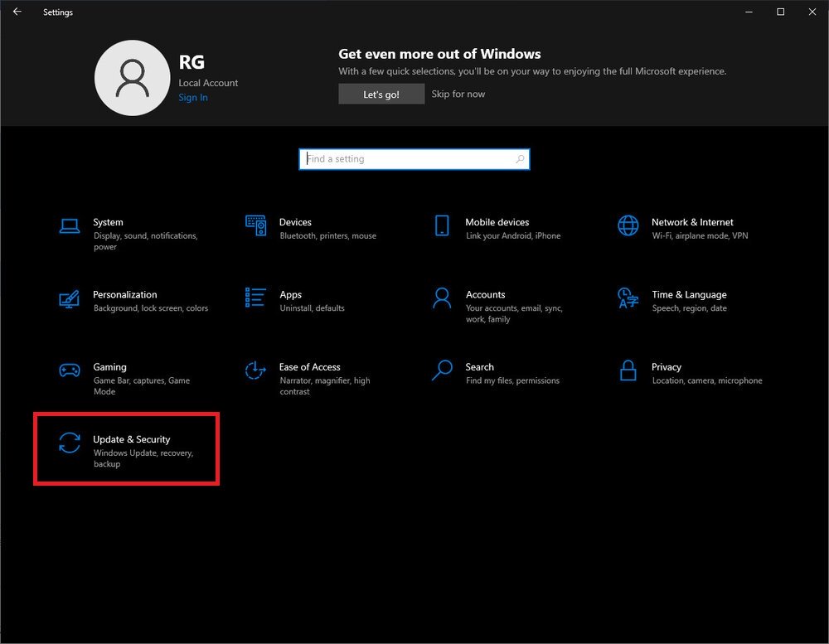This screenshot has height=644, width=829.
Task: Click 'Wi-Fi, airplane mode, VPN' description
Action: point(700,236)
